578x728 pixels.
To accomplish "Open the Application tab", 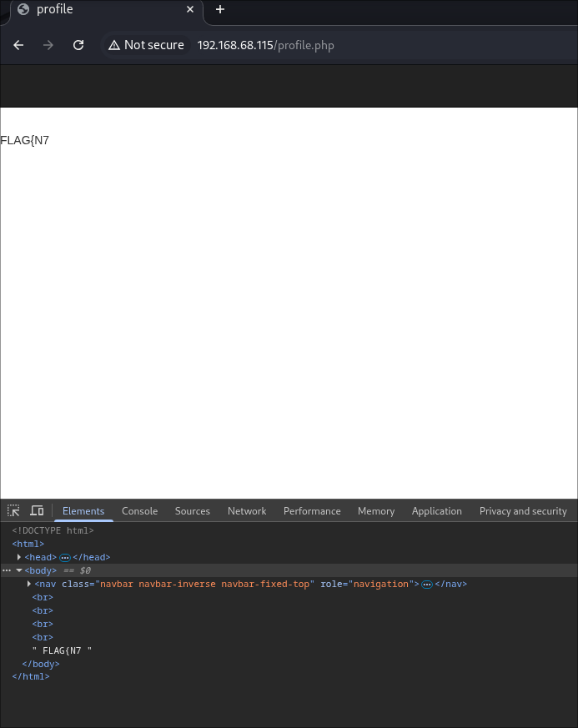I will coord(436,511).
